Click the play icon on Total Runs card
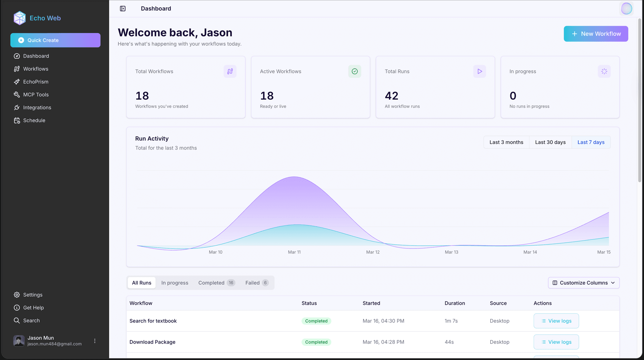644x360 pixels. coord(479,71)
